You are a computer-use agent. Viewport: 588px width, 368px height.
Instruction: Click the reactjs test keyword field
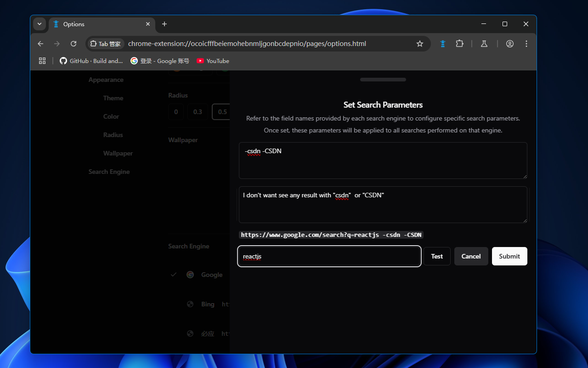pos(329,256)
